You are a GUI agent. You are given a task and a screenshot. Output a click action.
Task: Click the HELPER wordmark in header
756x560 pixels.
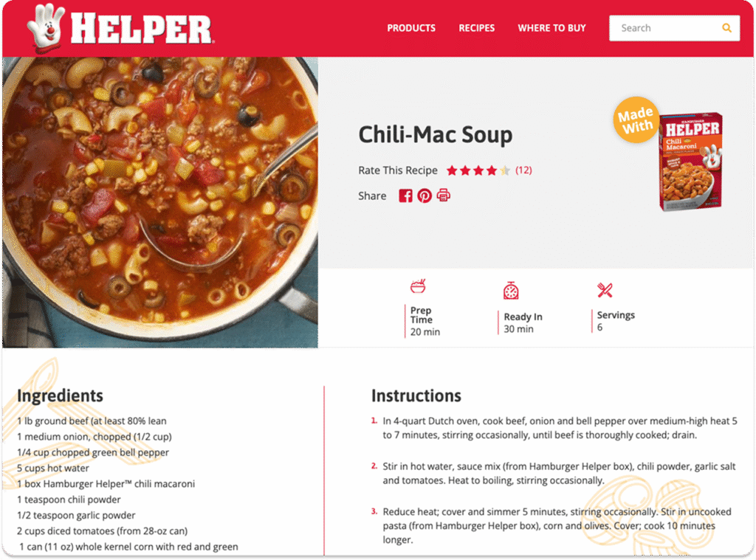pos(141,29)
